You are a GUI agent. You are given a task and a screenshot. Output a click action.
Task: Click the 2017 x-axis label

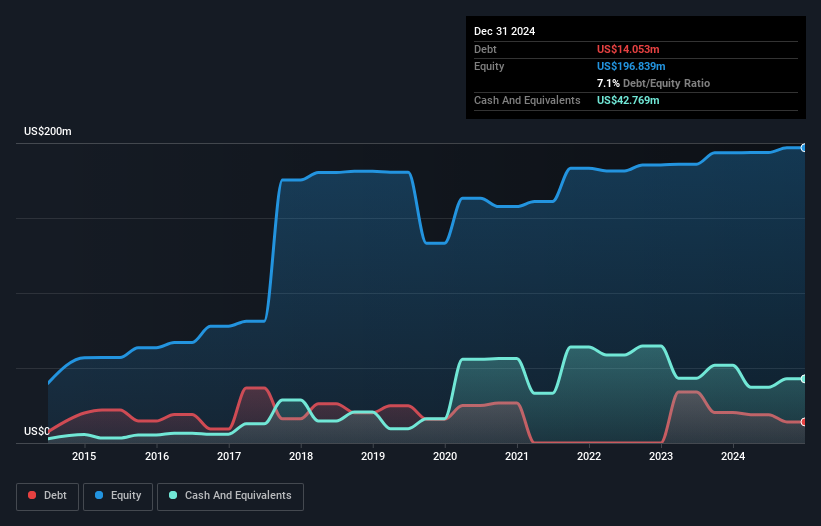click(x=229, y=456)
